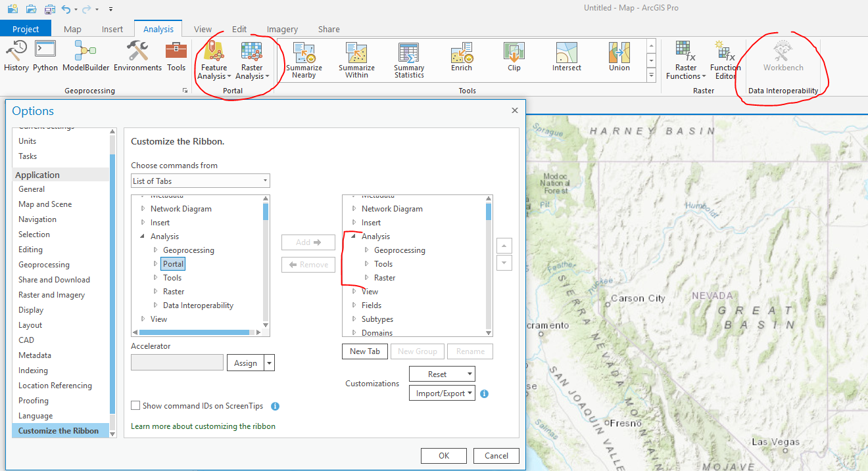Viewport: 868px width, 471px height.
Task: Select Raster under Analysis in right tree
Action: click(384, 278)
